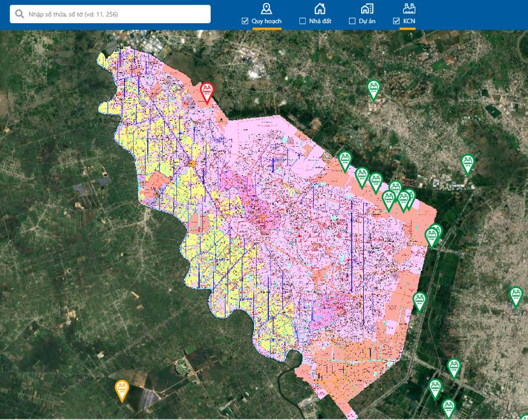This screenshot has height=420, width=528.
Task: Uncheck the Quy hoạch checkbox
Action: [x=245, y=21]
